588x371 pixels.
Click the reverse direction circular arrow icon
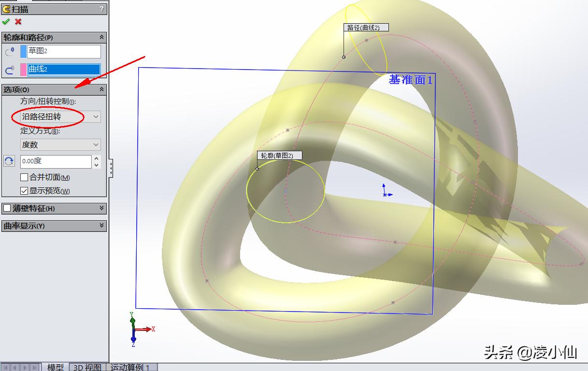[9, 161]
